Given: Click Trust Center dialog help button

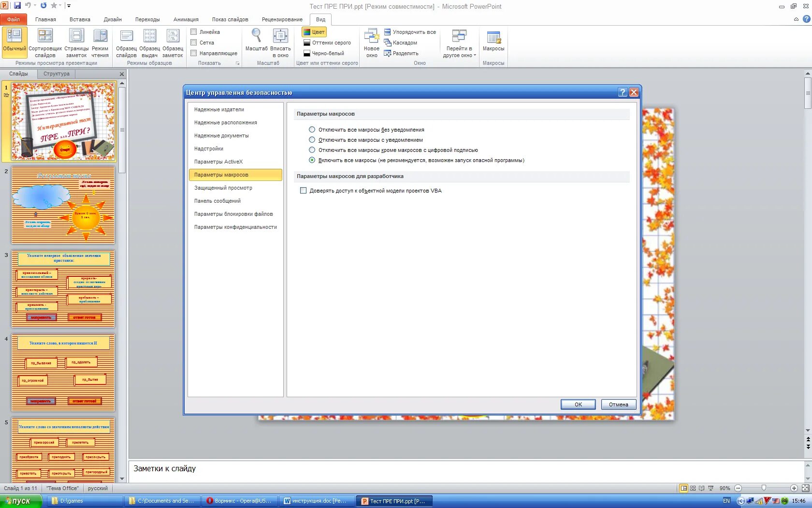Looking at the screenshot, I should (x=623, y=92).
